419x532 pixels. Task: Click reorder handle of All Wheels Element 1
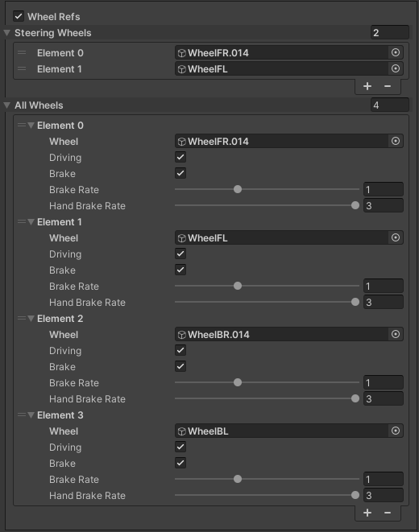coord(22,222)
